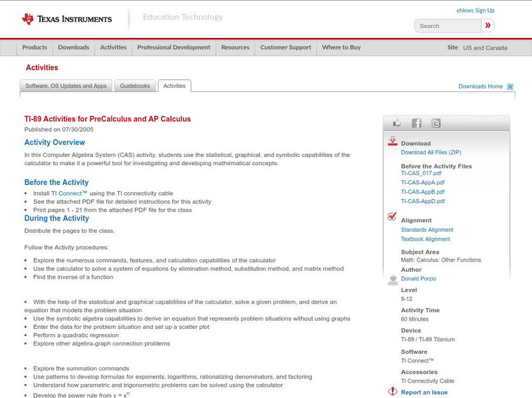This screenshot has width=532, height=398.
Task: Open the TI-CAS-AppA.pdf file
Action: (x=423, y=182)
